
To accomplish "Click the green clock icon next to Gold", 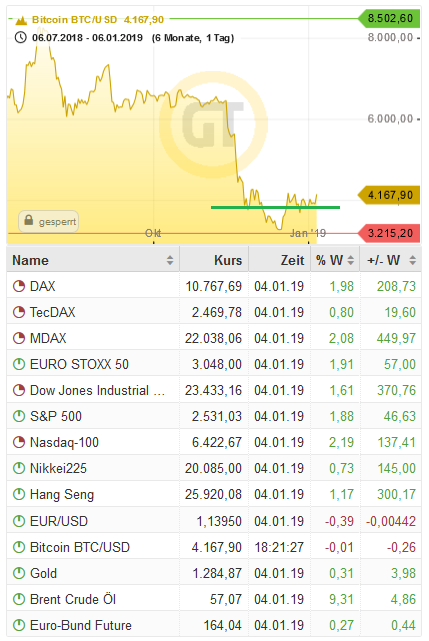I will click(x=19, y=573).
